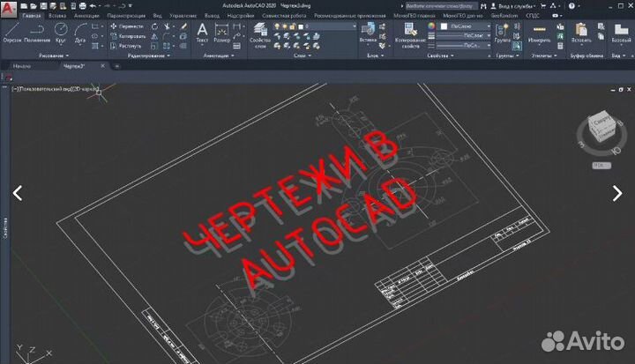The width and height of the screenshot is (635, 364).
Task: Switch to the Начало document tab
Action: point(21,66)
